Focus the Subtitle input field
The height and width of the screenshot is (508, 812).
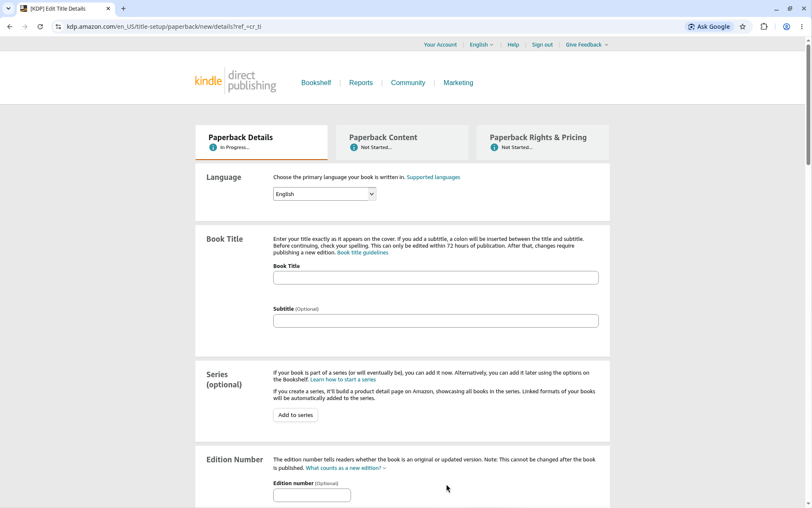(436, 321)
